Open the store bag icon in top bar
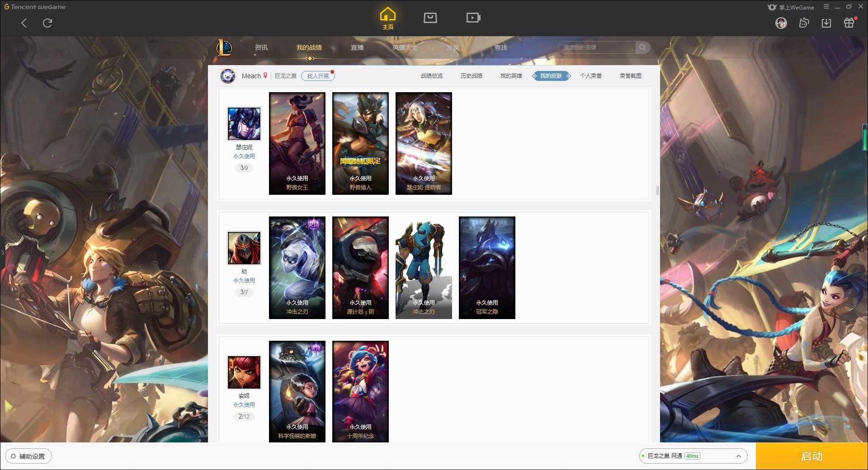This screenshot has height=470, width=868. coord(430,18)
